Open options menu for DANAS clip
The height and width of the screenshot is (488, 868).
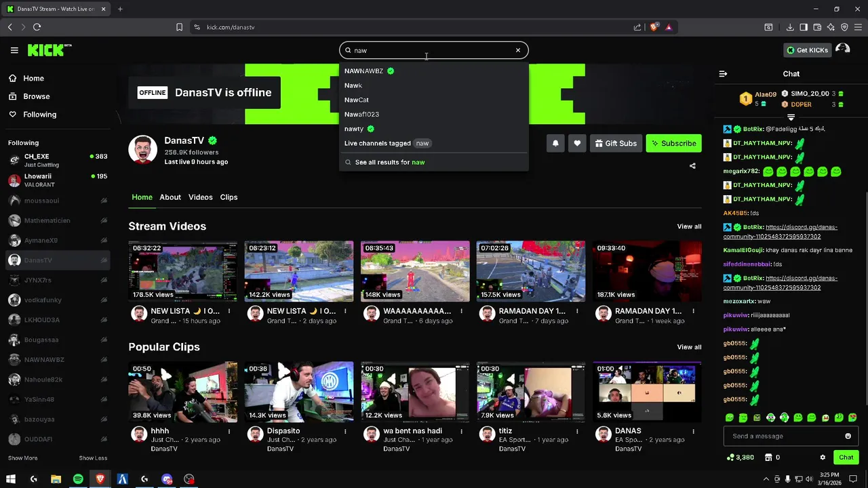[693, 431]
